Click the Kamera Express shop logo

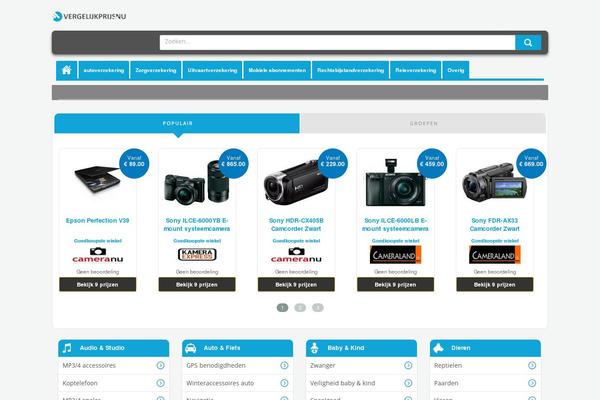tap(197, 255)
